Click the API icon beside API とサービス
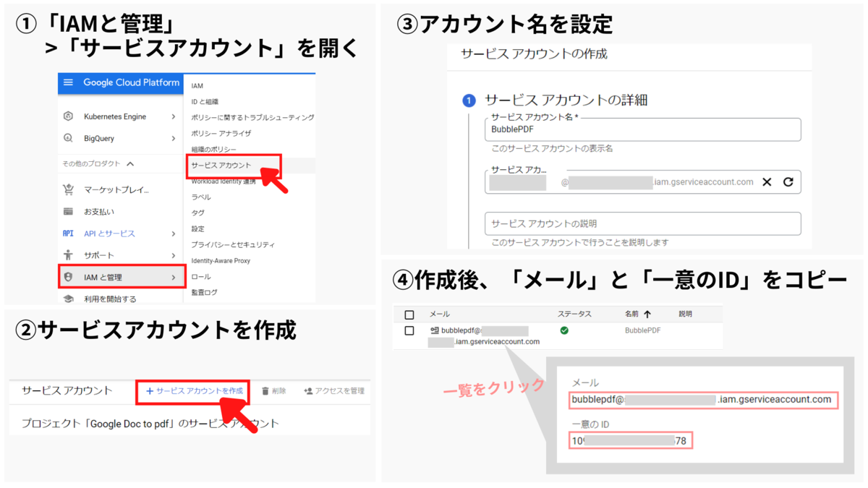This screenshot has width=868, height=488. click(69, 234)
